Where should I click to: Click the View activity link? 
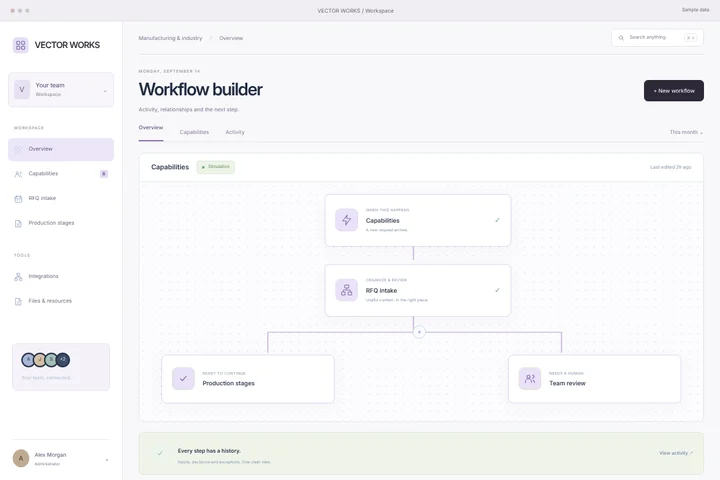pyautogui.click(x=676, y=453)
